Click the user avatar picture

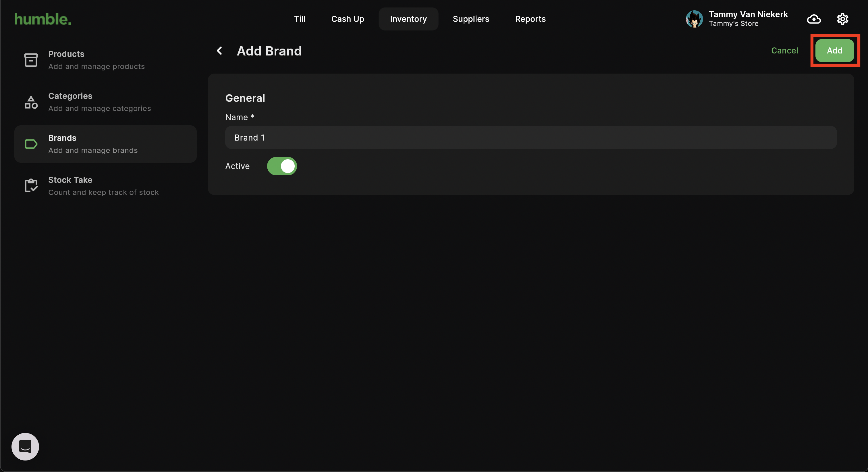(x=694, y=19)
